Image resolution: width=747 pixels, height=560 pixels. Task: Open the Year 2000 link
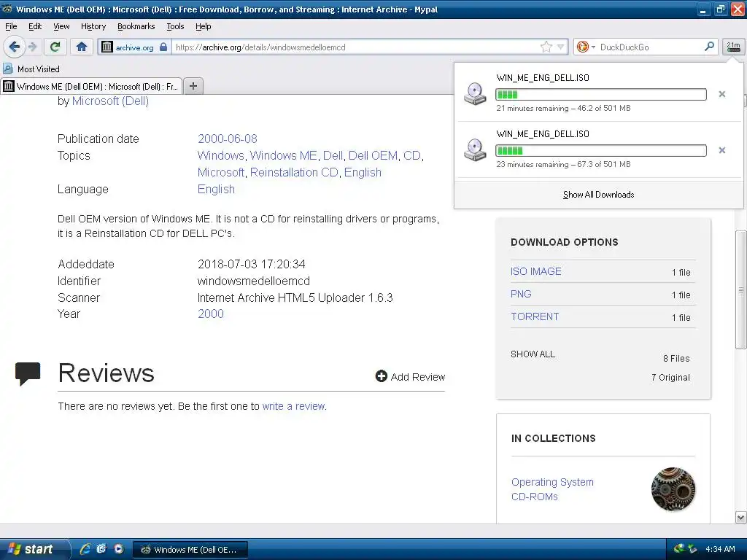(211, 314)
